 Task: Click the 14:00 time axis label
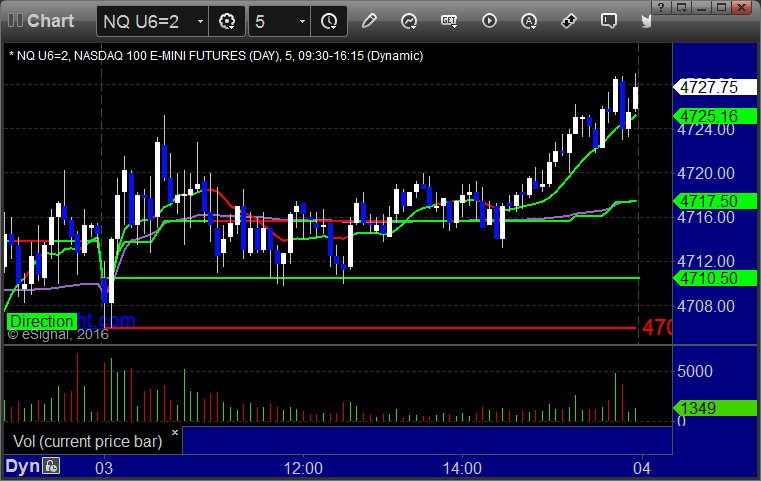[462, 468]
